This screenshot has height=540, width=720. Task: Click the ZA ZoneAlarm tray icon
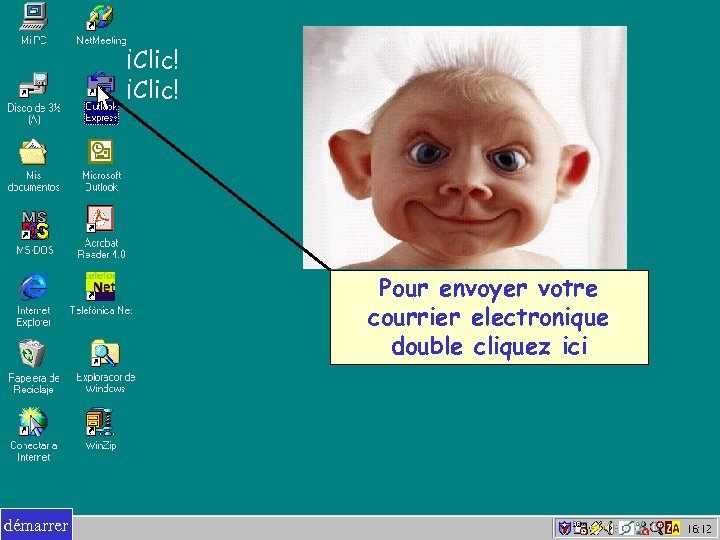pos(672,528)
